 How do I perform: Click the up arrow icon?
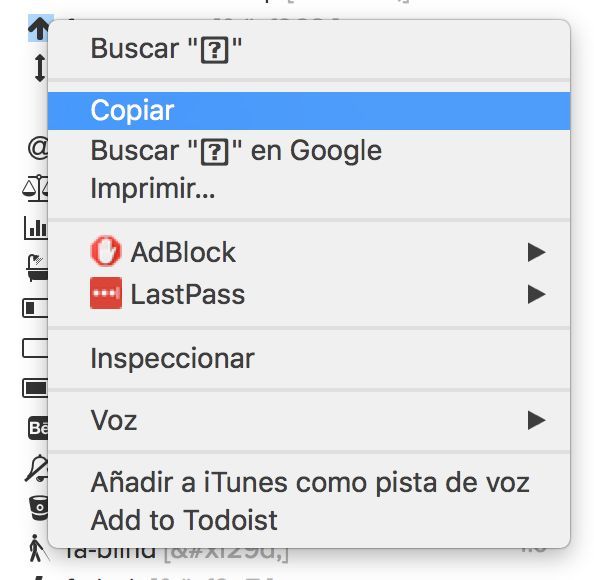coord(39,28)
